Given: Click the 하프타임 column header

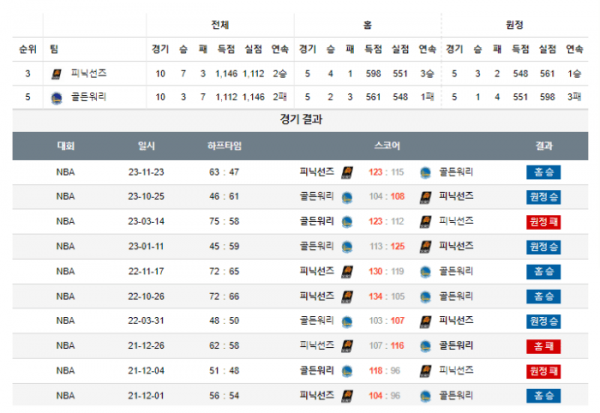Looking at the screenshot, I should tap(224, 146).
